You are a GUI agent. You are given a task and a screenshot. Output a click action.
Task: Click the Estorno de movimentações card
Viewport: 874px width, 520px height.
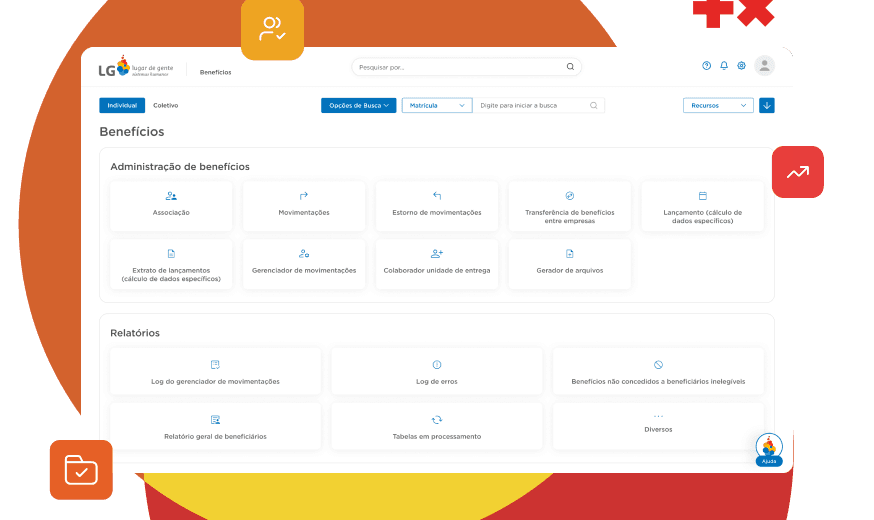click(437, 205)
